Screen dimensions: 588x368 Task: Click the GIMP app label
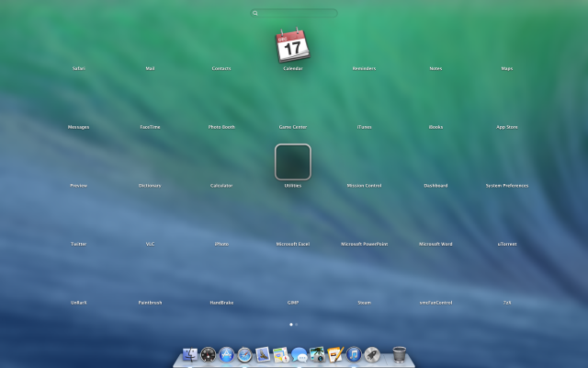click(x=293, y=303)
